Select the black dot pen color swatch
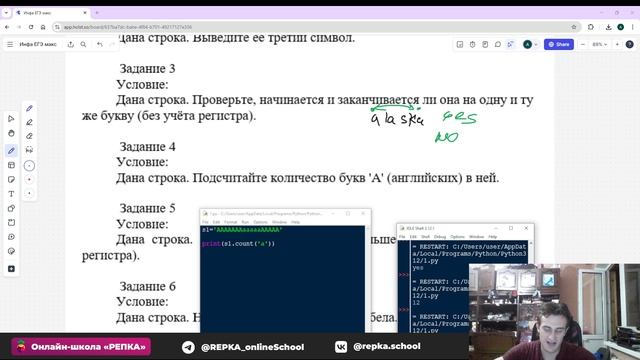 click(x=29, y=193)
